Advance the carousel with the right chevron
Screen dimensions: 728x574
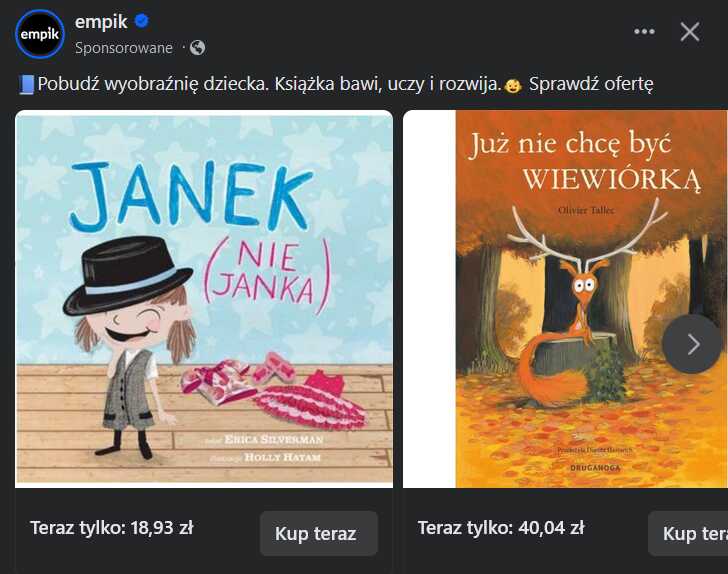click(692, 344)
